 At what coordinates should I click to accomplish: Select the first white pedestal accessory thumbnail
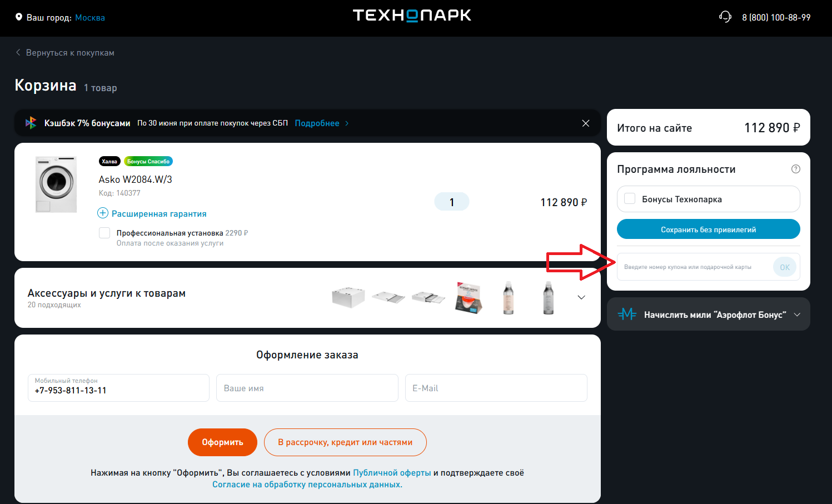348,297
